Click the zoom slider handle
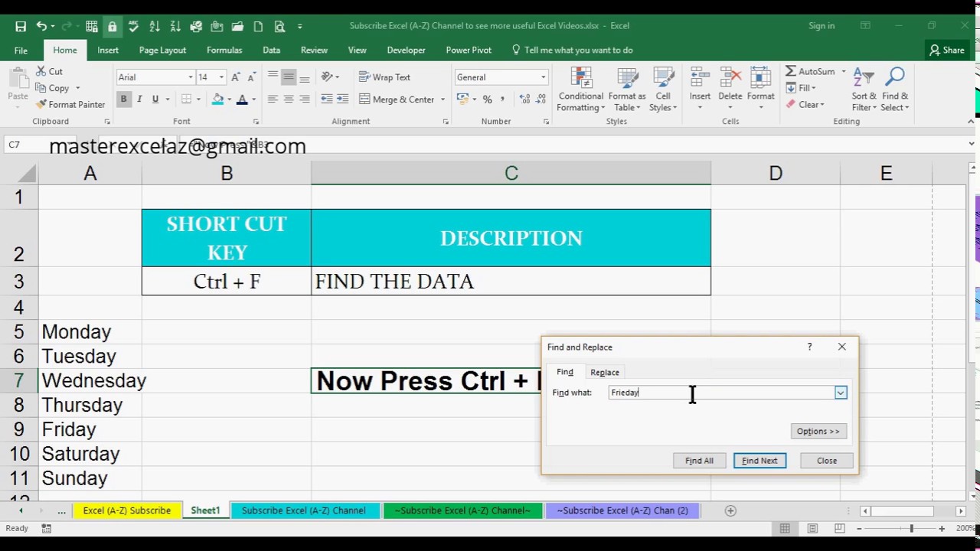The image size is (980, 551). click(911, 529)
